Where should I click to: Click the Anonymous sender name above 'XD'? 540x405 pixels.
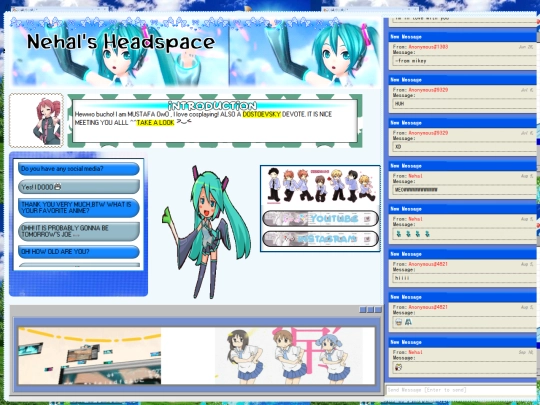428,133
